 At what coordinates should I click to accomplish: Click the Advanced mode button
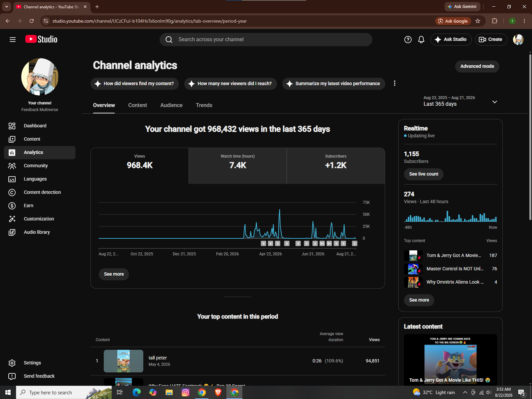click(477, 66)
